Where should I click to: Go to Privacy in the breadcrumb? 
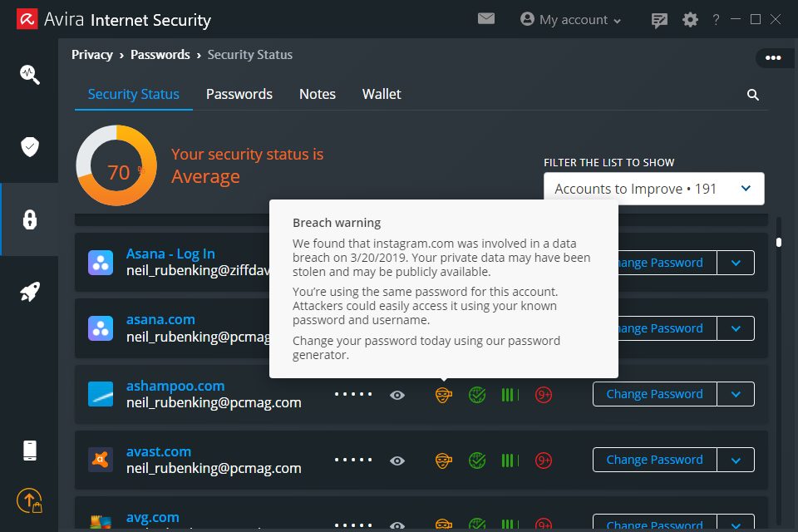pyautogui.click(x=92, y=55)
